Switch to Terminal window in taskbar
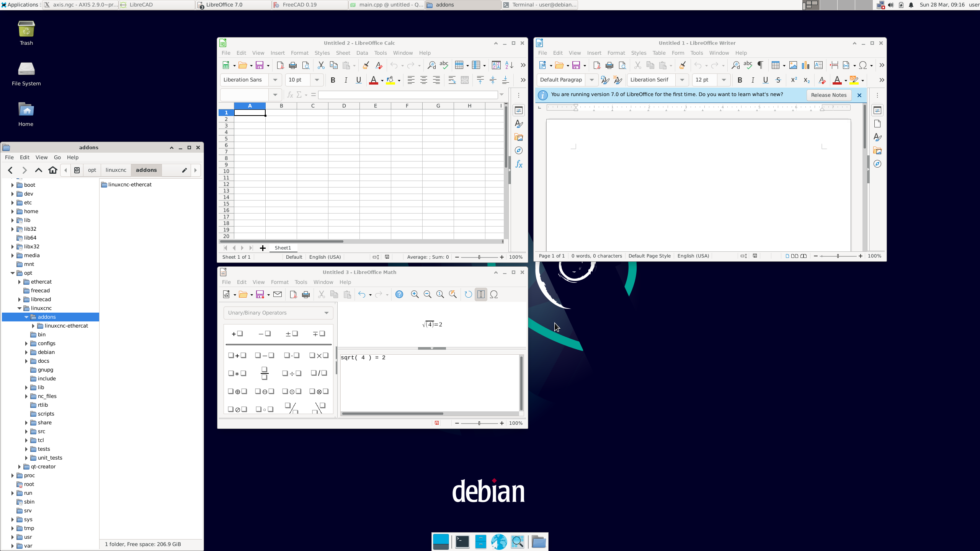The image size is (980, 551). [x=540, y=5]
